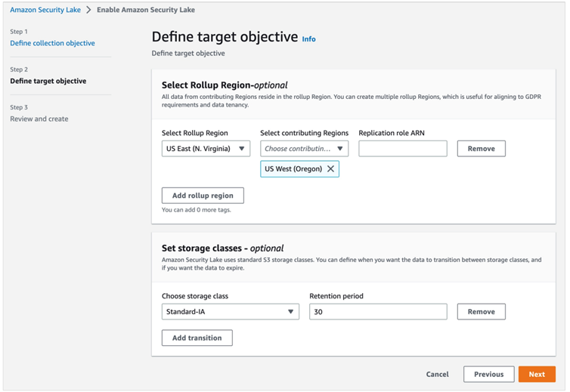Click the Replication role ARN label
Viewport: 570px width, 392px height.
coord(392,133)
